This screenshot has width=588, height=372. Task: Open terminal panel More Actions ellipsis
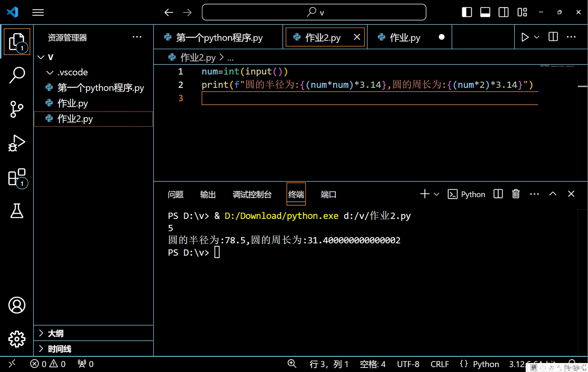click(534, 194)
